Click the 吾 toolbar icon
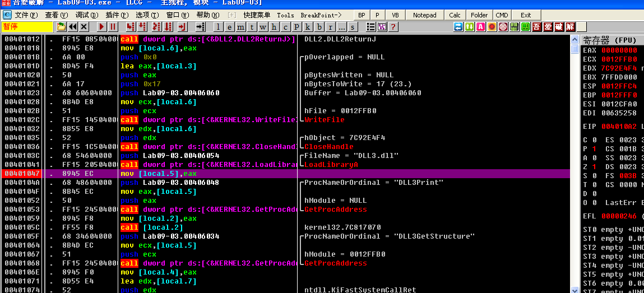Image resolution: width=644 pixels, height=293 pixels. coord(536,27)
